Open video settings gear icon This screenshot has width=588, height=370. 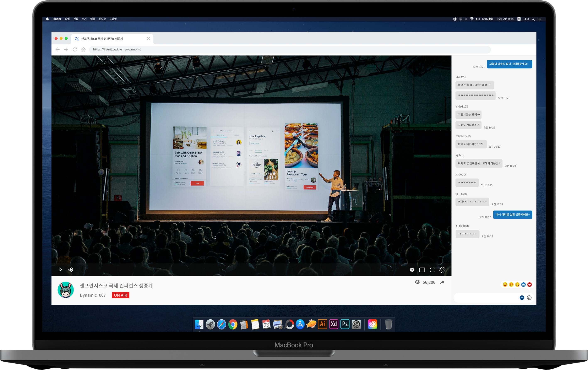point(412,270)
